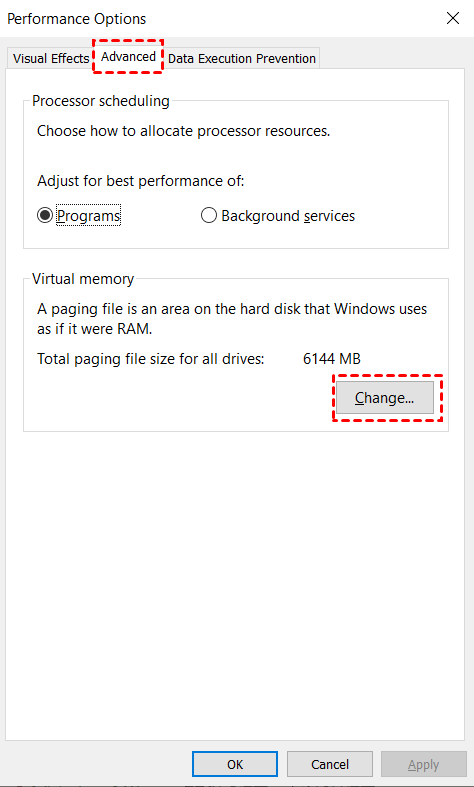Select the Advanced tab

[129, 57]
